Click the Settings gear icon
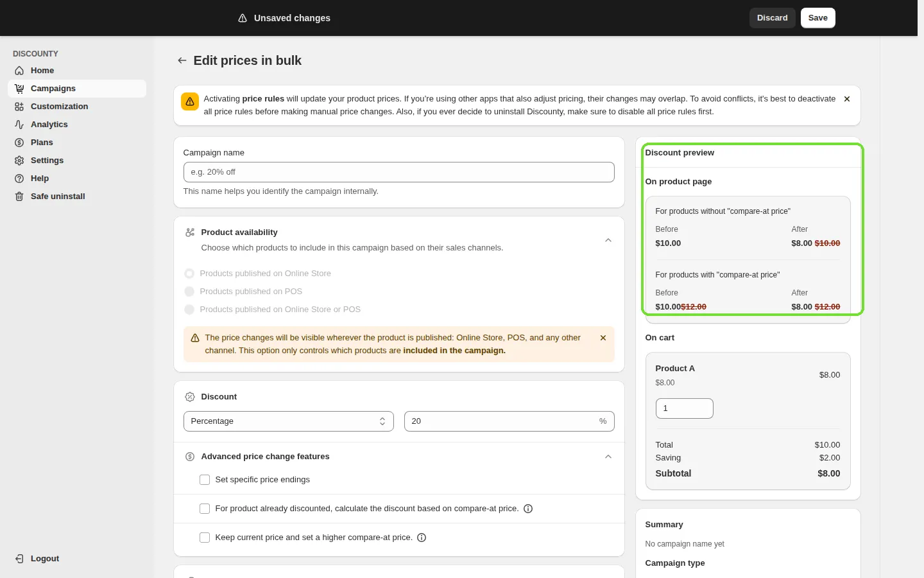The width and height of the screenshot is (924, 578). (19, 161)
